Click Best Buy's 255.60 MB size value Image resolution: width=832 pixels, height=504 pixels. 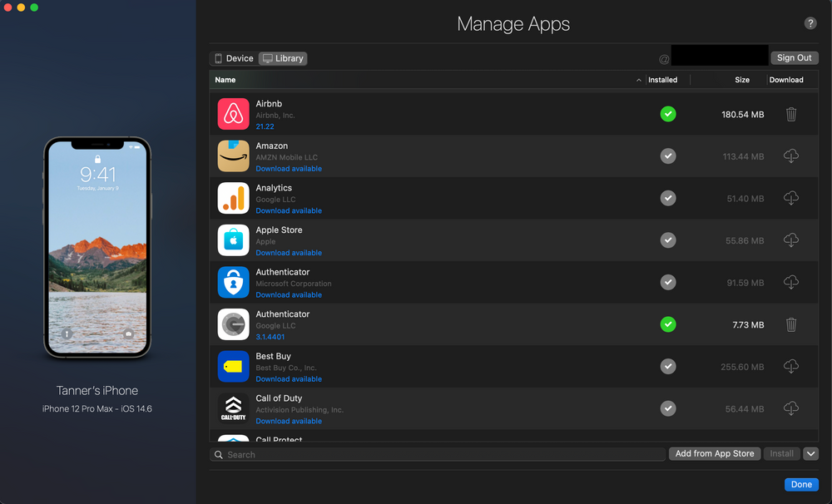[x=742, y=367]
